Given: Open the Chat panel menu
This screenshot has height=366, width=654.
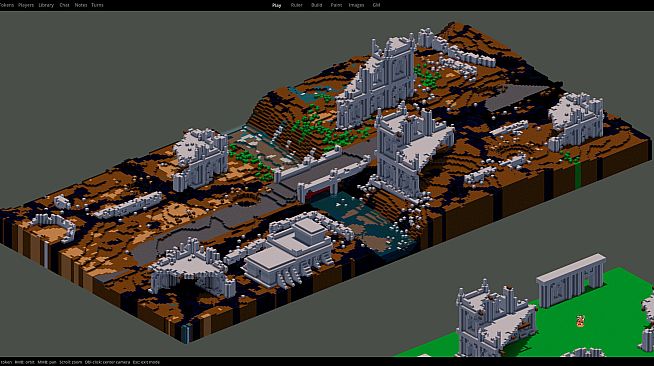Looking at the screenshot, I should (64, 5).
